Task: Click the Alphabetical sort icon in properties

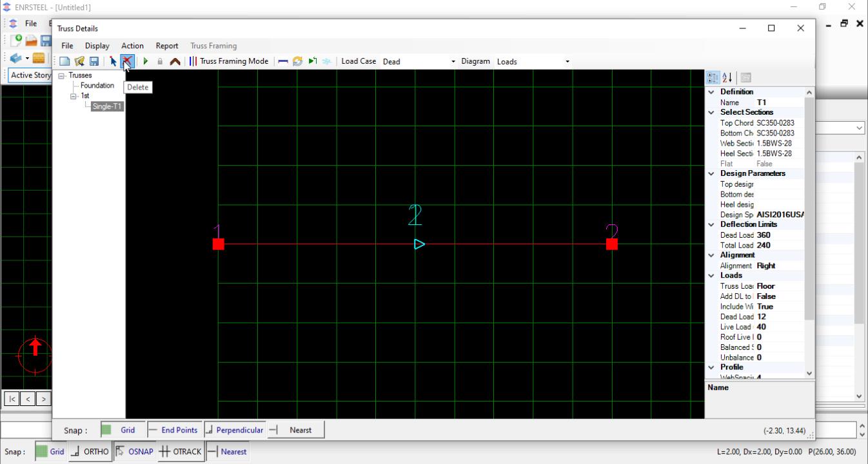Action: [x=727, y=77]
